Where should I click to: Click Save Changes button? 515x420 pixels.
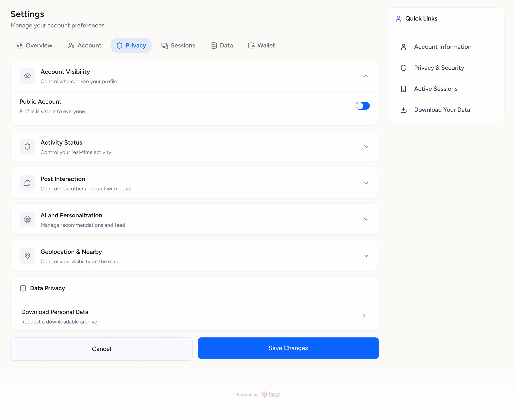(288, 348)
